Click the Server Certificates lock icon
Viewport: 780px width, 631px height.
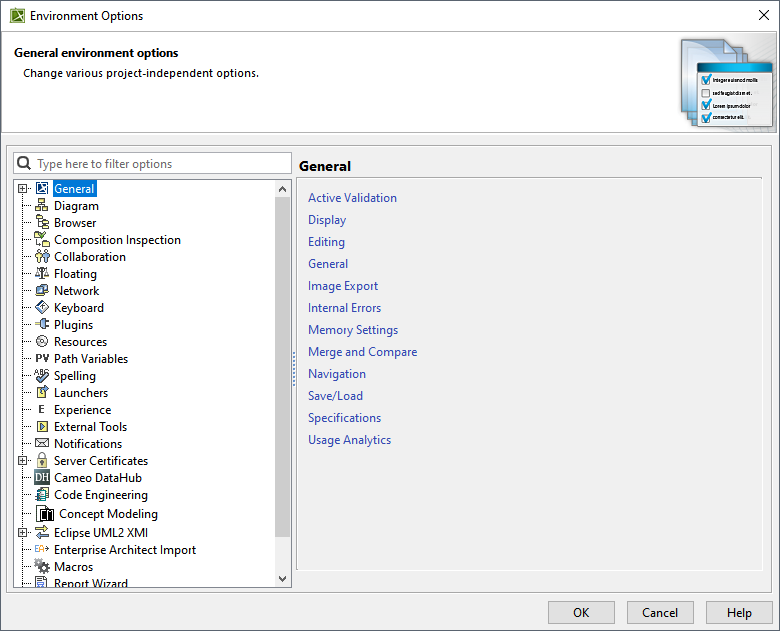(42, 461)
